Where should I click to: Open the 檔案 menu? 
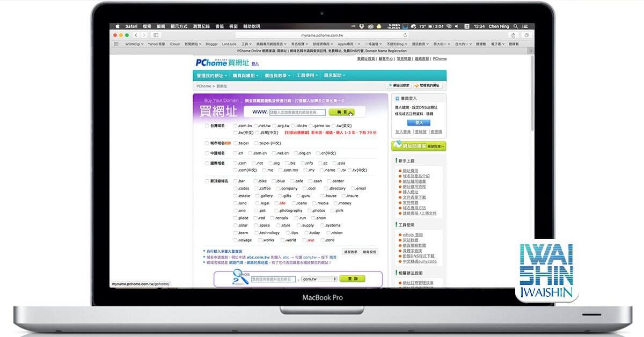click(147, 26)
